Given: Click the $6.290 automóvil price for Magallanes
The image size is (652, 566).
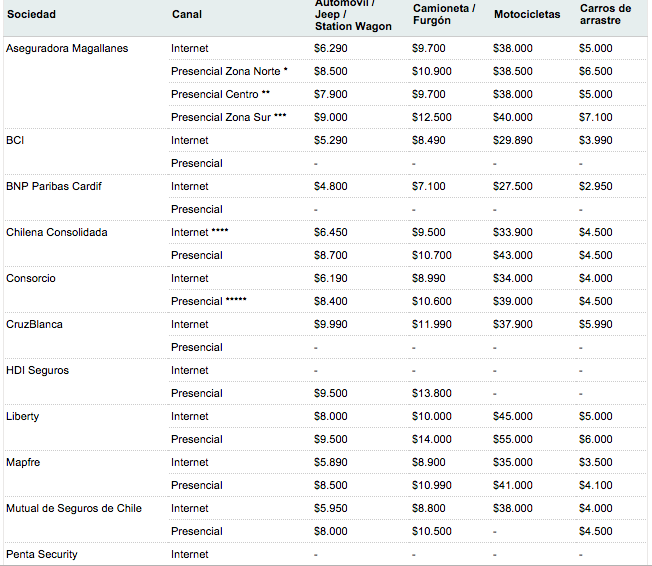Looking at the screenshot, I should click(331, 48).
